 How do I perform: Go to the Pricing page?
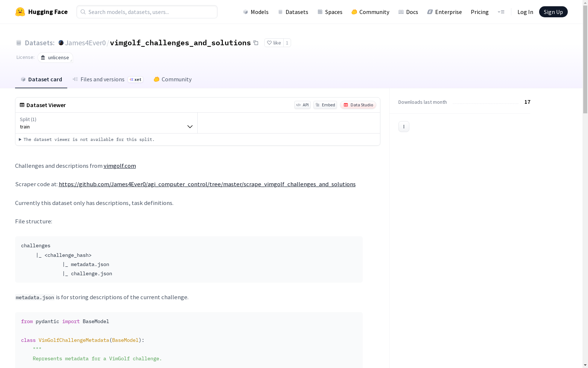click(x=480, y=12)
